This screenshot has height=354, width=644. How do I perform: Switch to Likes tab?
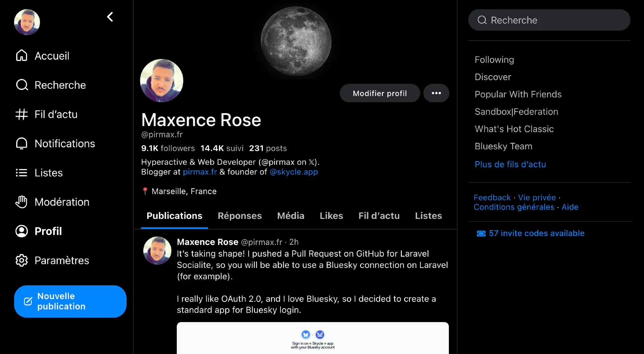[x=331, y=216]
